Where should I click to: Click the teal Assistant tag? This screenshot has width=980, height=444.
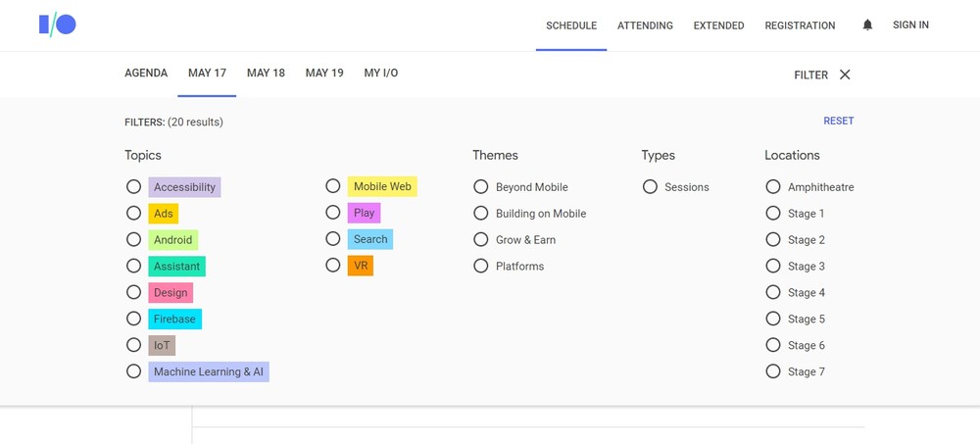pyautogui.click(x=176, y=267)
